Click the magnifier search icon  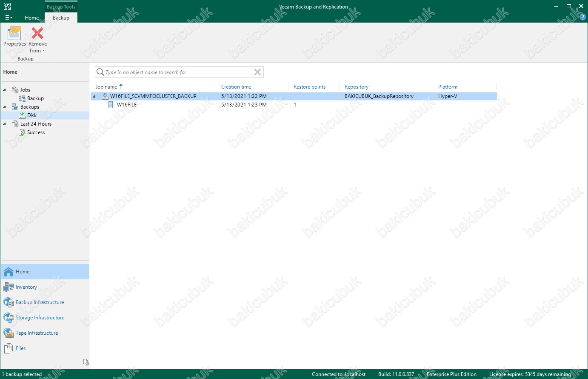[100, 72]
